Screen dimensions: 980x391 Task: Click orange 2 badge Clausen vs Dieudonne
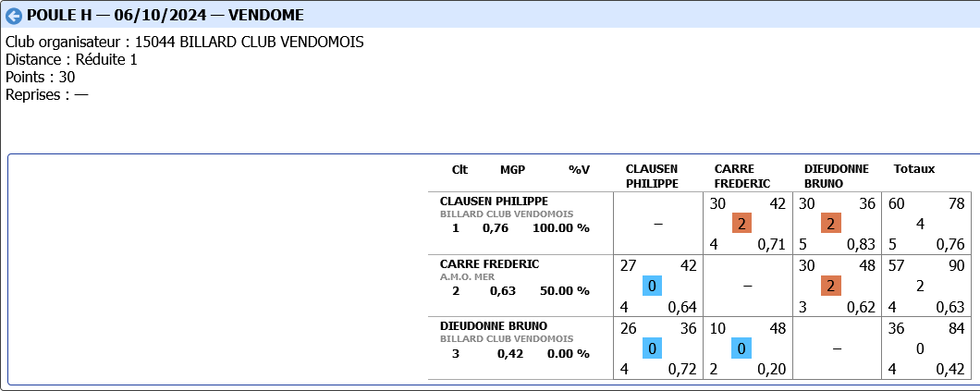point(830,224)
